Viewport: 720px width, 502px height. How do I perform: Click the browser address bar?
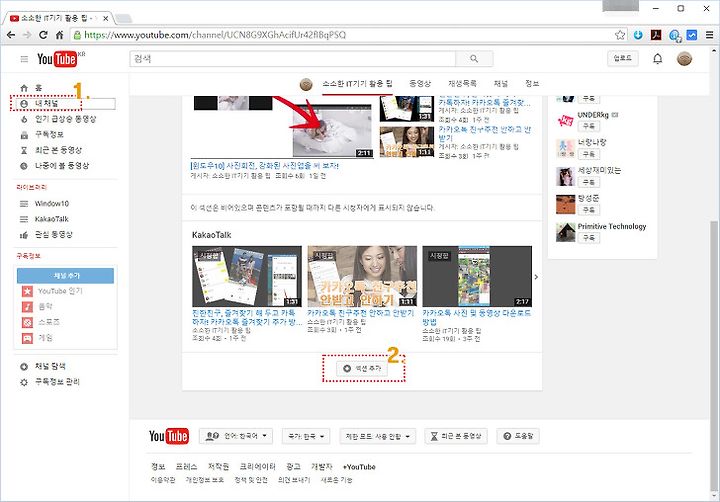point(342,35)
